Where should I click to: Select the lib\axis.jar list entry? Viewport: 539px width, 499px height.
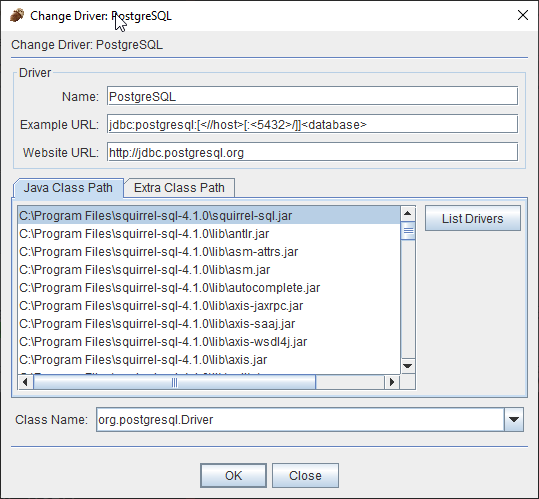click(x=209, y=359)
